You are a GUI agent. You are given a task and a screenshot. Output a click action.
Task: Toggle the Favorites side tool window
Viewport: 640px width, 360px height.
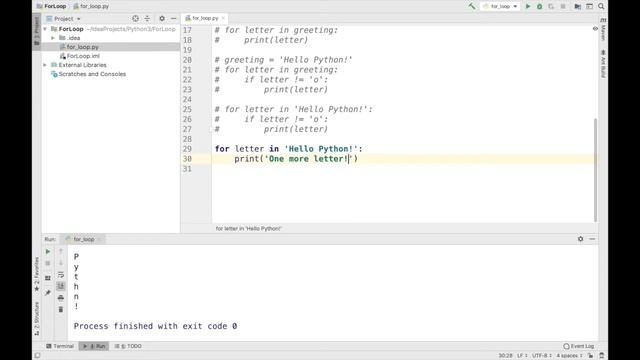click(37, 274)
